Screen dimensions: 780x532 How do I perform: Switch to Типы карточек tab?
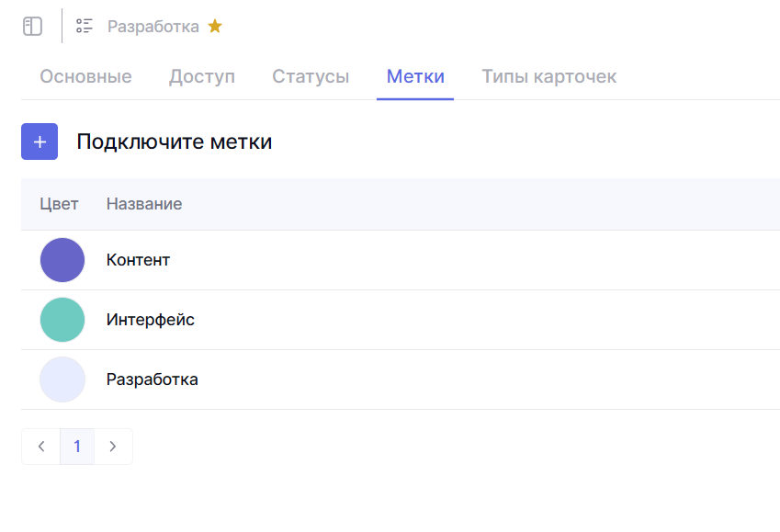(x=549, y=77)
